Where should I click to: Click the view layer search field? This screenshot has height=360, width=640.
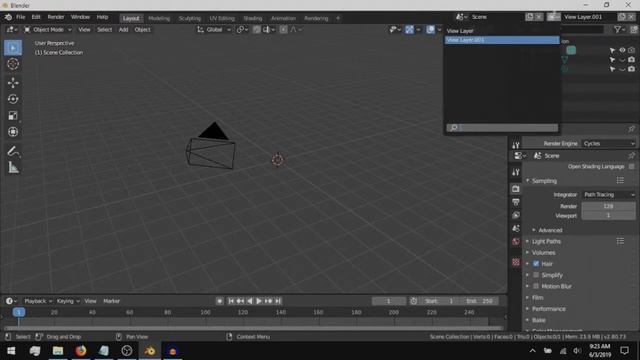[502, 128]
